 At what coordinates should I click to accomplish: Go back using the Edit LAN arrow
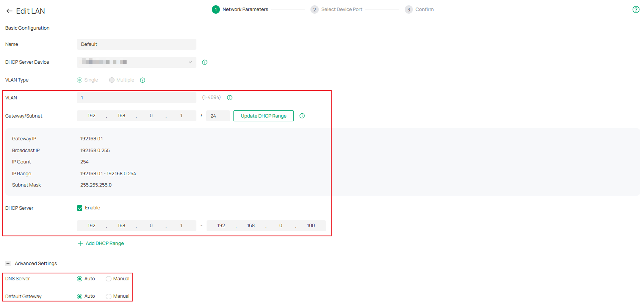tap(9, 11)
